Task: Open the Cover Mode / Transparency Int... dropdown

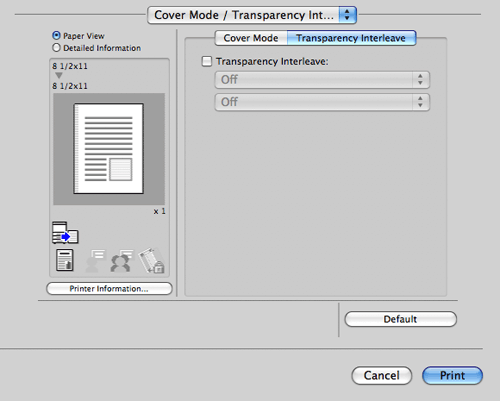Action: click(252, 15)
